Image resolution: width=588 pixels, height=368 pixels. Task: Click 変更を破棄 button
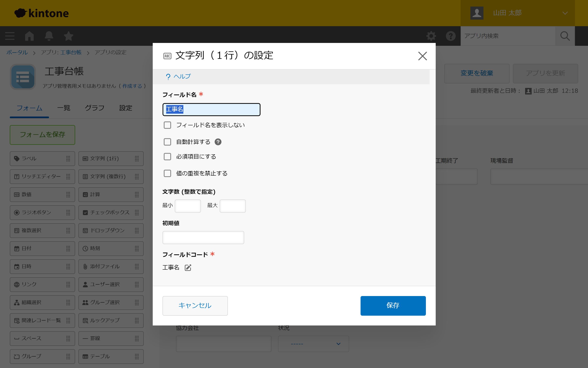click(x=477, y=74)
